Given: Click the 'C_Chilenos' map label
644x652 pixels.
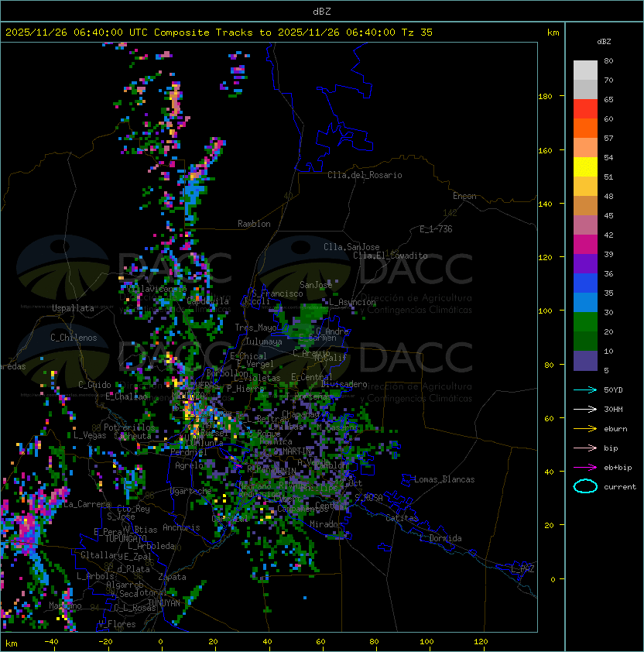Looking at the screenshot, I should 74,338.
